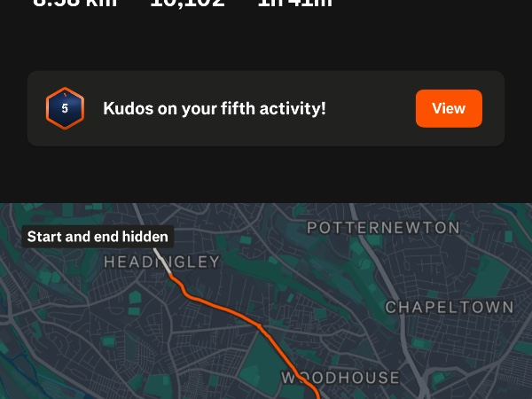The width and height of the screenshot is (532, 399).
Task: Open the 'Kudos on your fifth activity!' message
Action: tap(214, 108)
